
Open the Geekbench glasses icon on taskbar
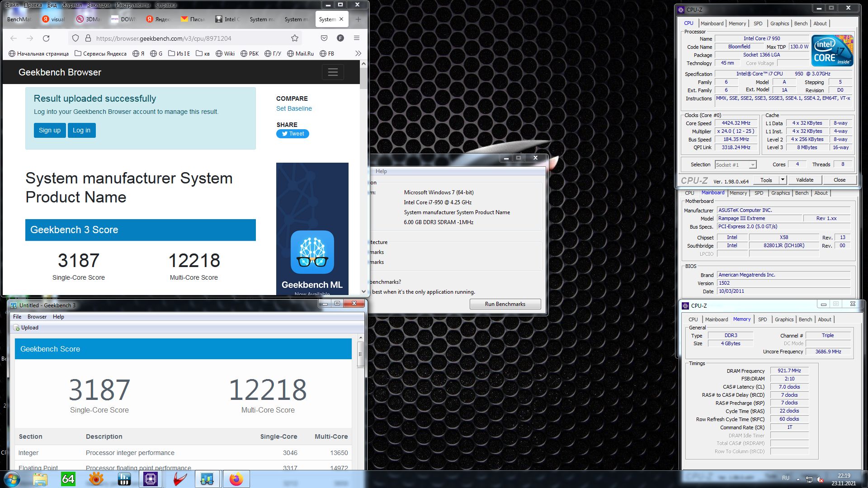pyautogui.click(x=207, y=479)
